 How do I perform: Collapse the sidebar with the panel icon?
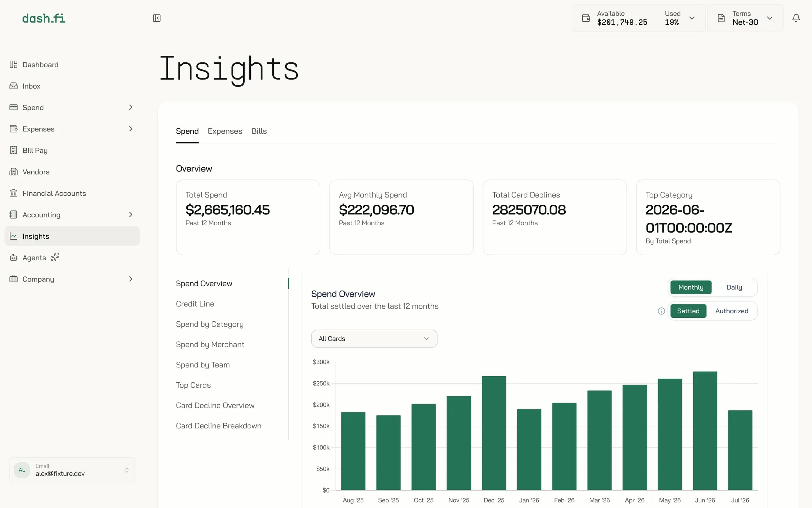tap(157, 18)
